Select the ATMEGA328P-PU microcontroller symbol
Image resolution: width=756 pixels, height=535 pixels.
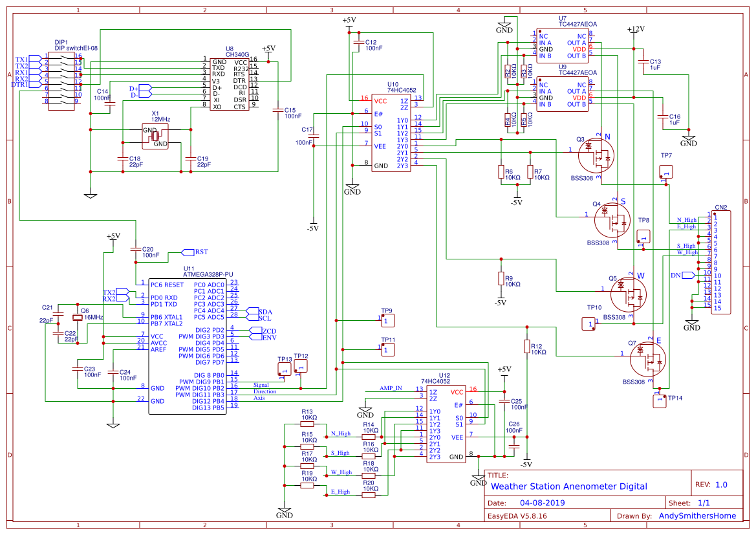point(188,343)
